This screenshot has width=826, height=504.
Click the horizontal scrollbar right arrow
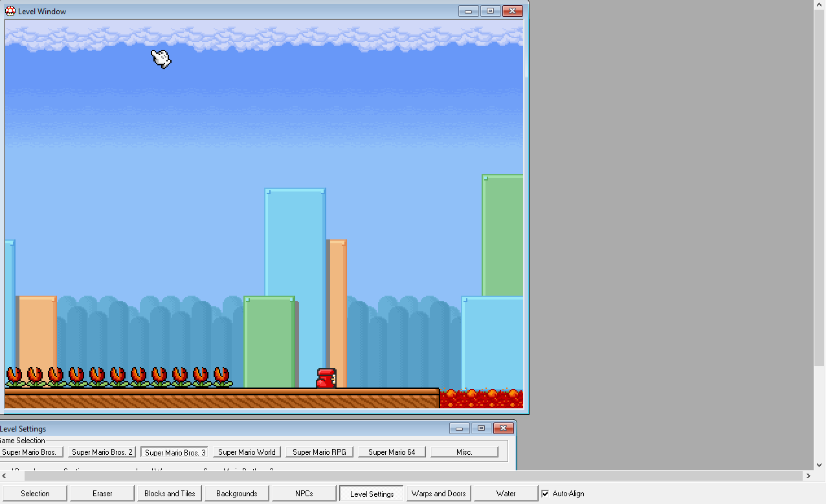pos(808,476)
